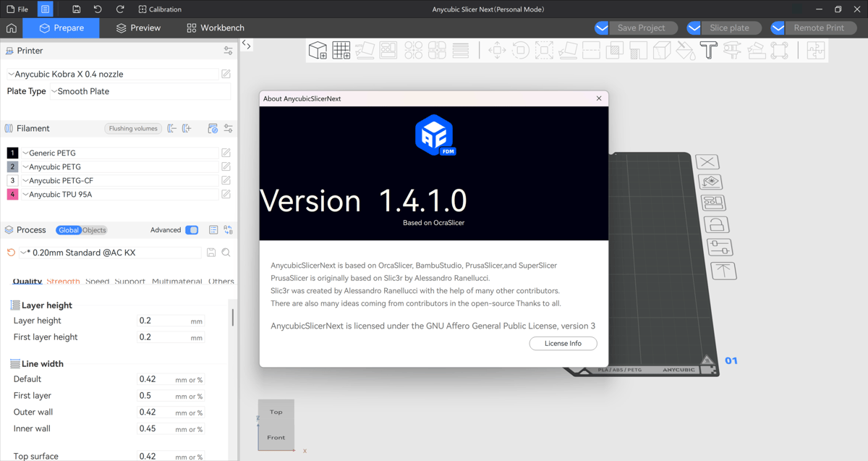This screenshot has height=461, width=868.
Task: Edit the Anycubic TPU 95A filament preset
Action: [x=226, y=194]
